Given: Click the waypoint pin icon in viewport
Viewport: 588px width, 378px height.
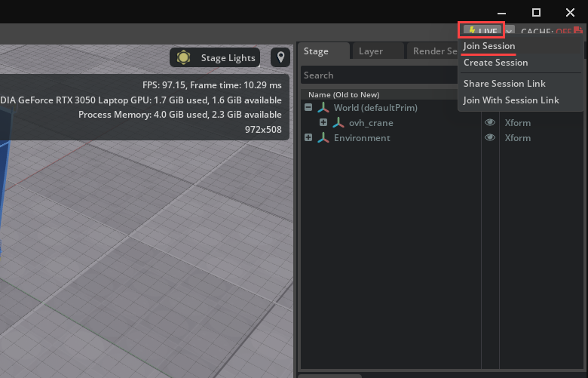Looking at the screenshot, I should point(280,57).
